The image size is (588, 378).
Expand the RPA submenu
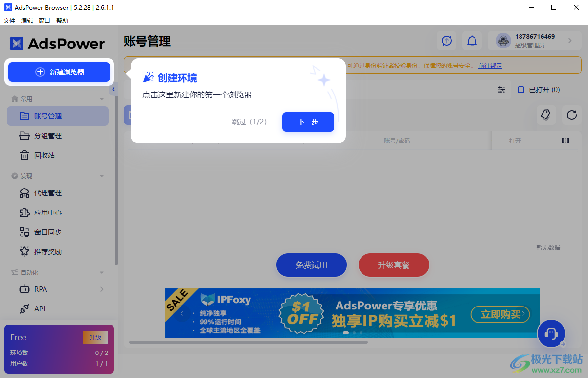pyautogui.click(x=102, y=289)
